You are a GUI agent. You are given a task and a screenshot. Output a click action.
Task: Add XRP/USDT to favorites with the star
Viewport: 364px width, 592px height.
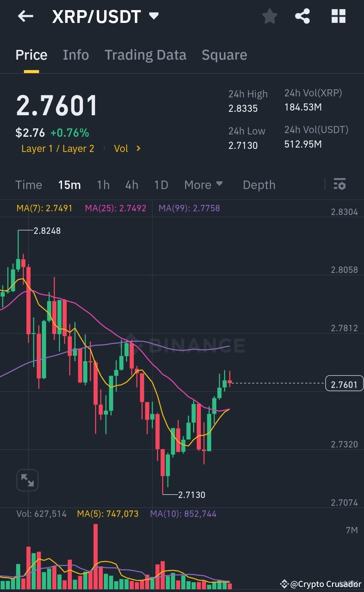click(269, 16)
